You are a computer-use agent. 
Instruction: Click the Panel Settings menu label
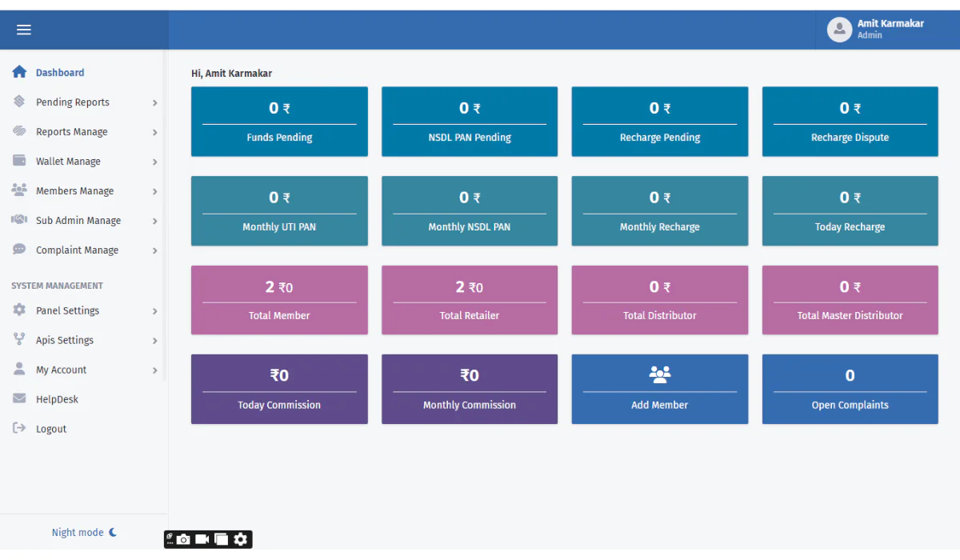pyautogui.click(x=68, y=310)
